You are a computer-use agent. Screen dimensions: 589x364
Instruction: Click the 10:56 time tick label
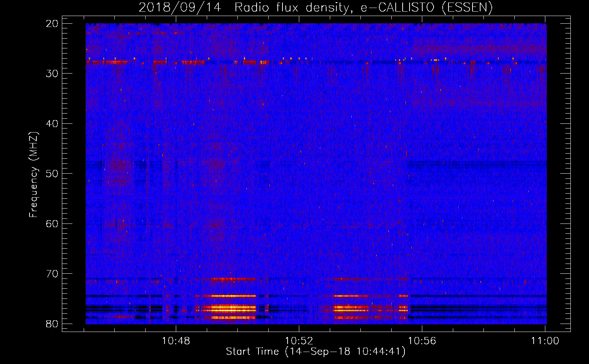tap(422, 341)
